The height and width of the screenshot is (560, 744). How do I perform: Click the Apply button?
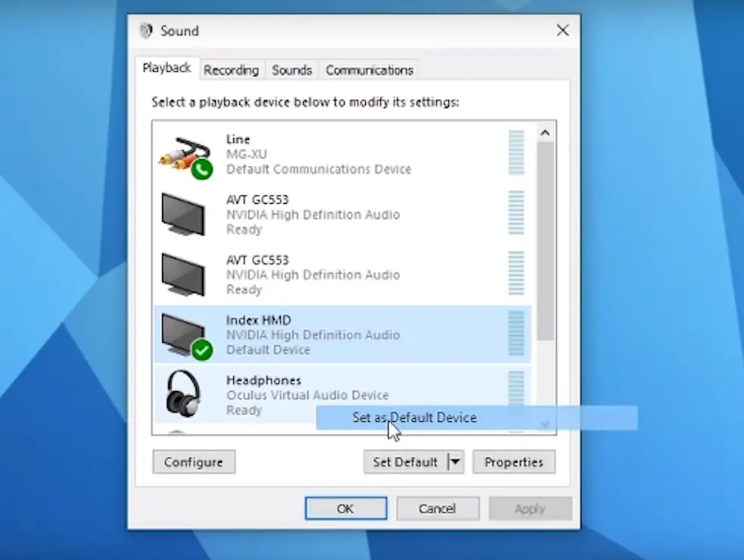tap(530, 508)
